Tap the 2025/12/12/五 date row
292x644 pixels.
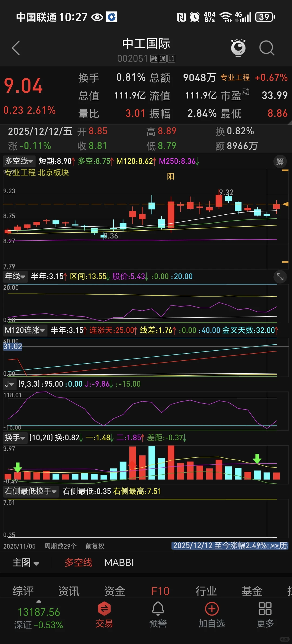pos(40,131)
